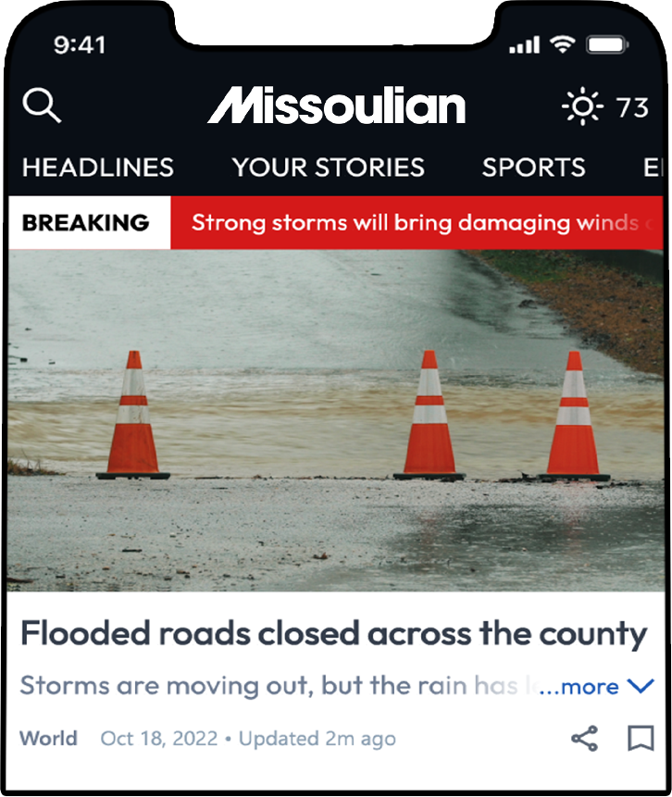The height and width of the screenshot is (797, 672).
Task: Bookmark the flooded roads story
Action: click(641, 738)
